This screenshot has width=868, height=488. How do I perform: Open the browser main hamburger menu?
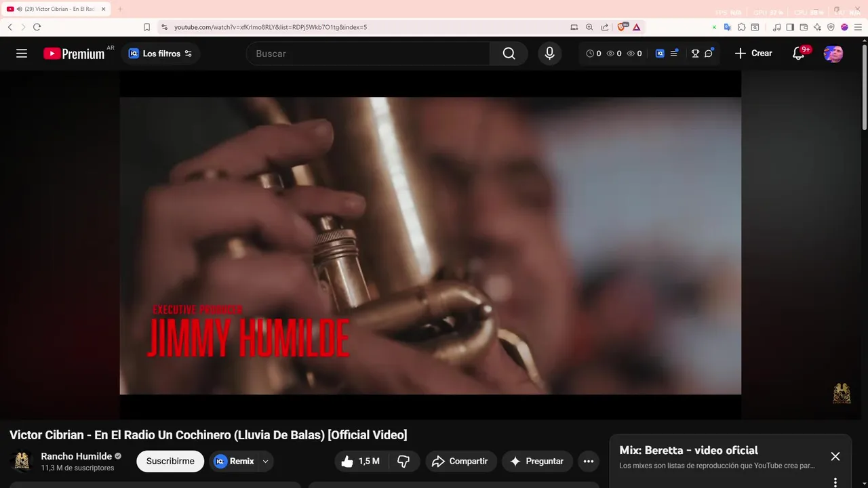click(x=858, y=27)
